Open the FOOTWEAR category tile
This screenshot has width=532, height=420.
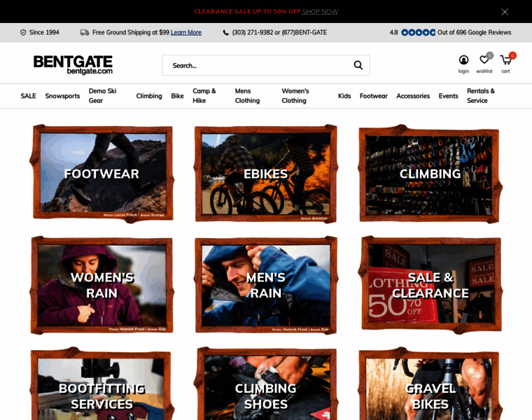pyautogui.click(x=101, y=174)
